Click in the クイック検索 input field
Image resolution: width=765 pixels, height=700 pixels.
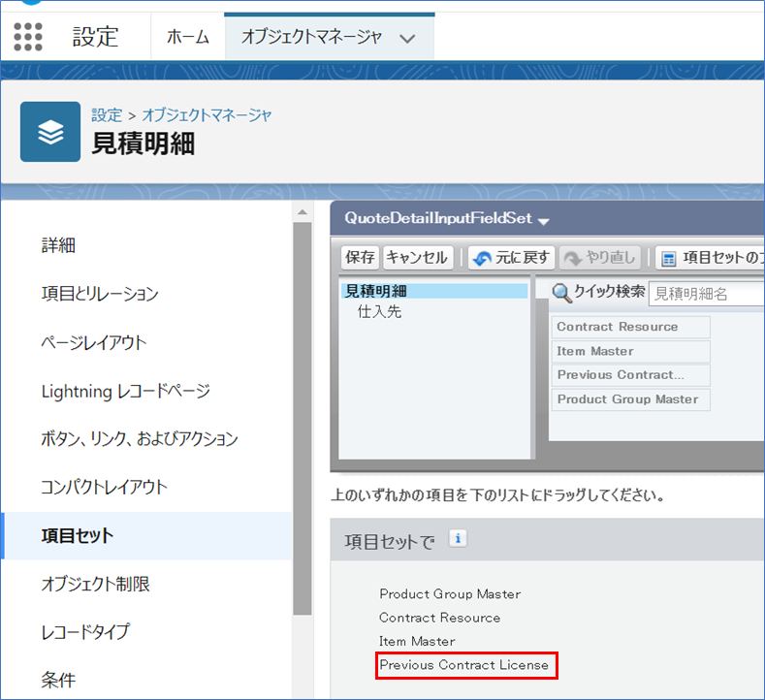click(x=705, y=293)
